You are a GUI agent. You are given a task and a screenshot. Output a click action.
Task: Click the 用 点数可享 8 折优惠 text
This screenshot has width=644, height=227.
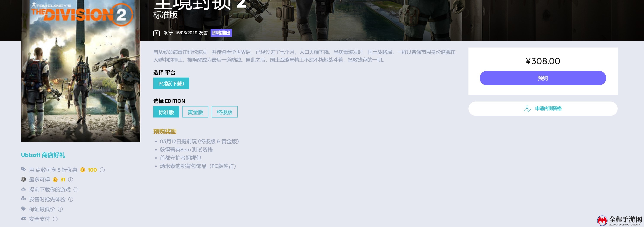pos(53,170)
